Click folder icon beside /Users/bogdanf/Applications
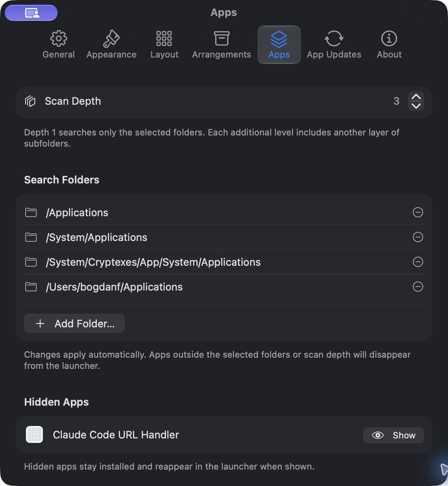The height and width of the screenshot is (486, 448). coord(31,287)
